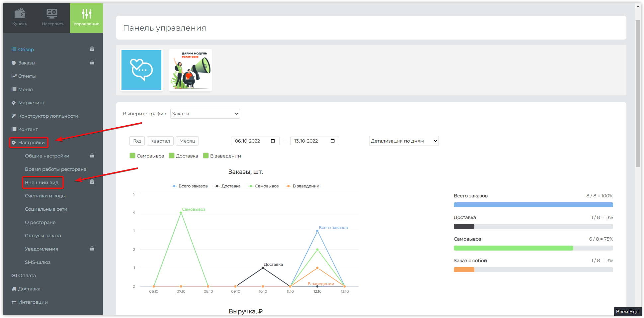Viewport: 644px width, 318px height.
Task: Open the Настроить setup section
Action: point(53,18)
